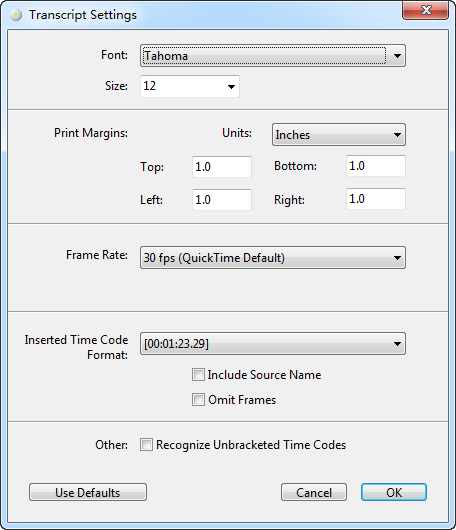Click the Frame Rate dropdown arrow
Image resolution: width=456 pixels, height=530 pixels.
[x=397, y=258]
